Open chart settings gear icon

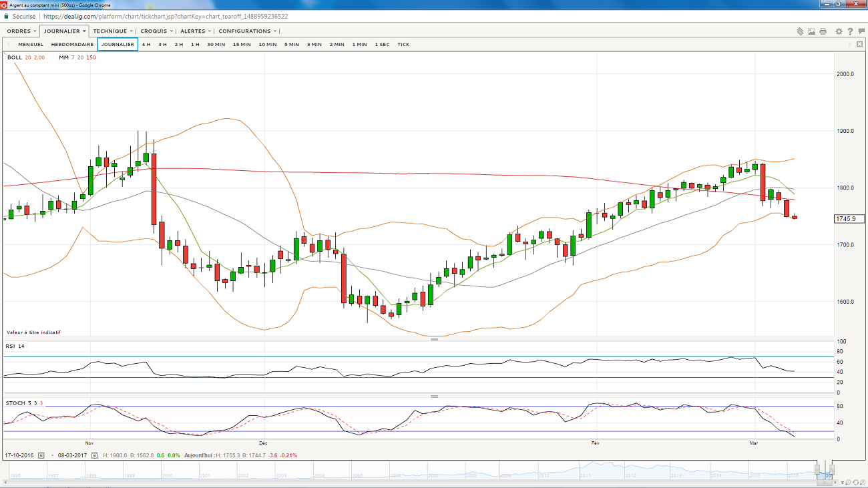[x=837, y=31]
